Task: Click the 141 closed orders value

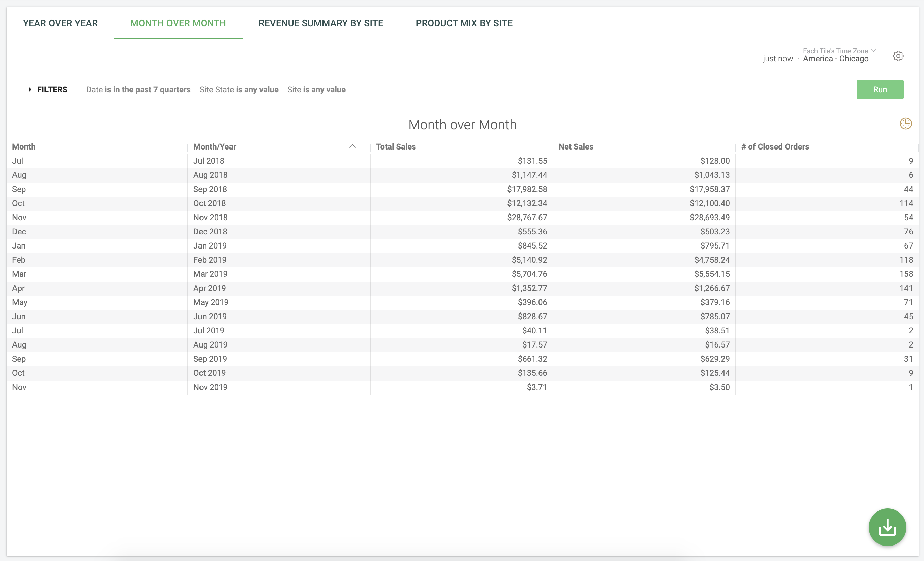Action: tap(906, 288)
